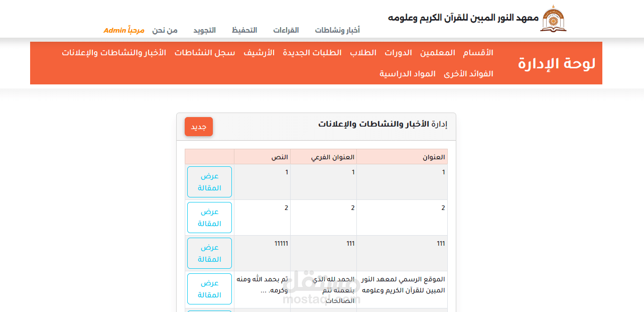Open القراءات in top navigation

coord(286,30)
